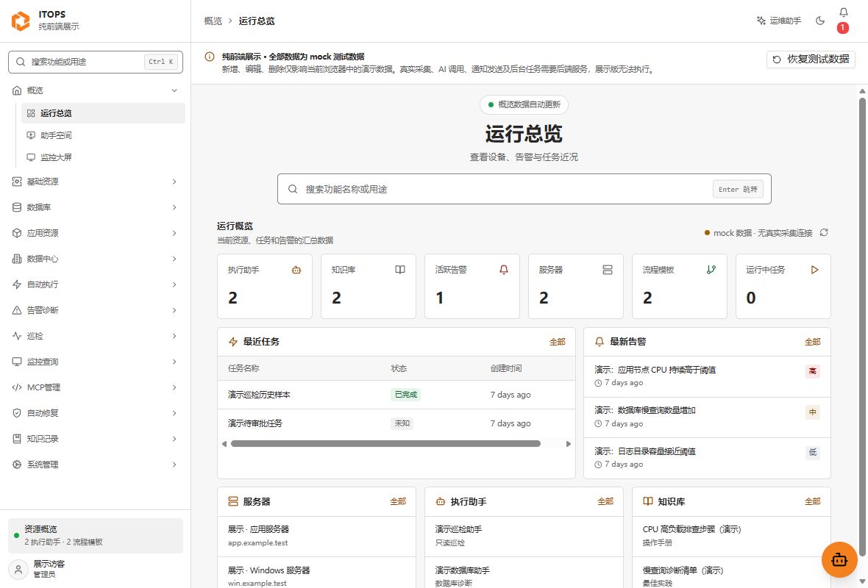Open the 运维助手 assistant

click(779, 21)
